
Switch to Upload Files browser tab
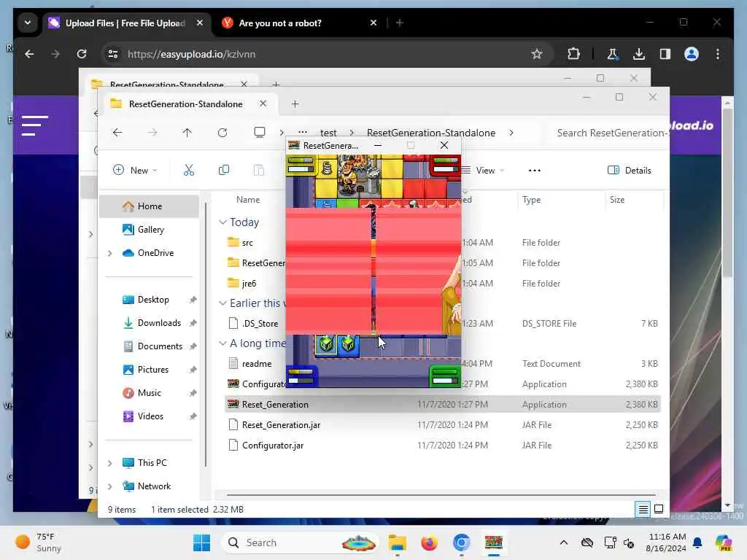click(x=125, y=23)
